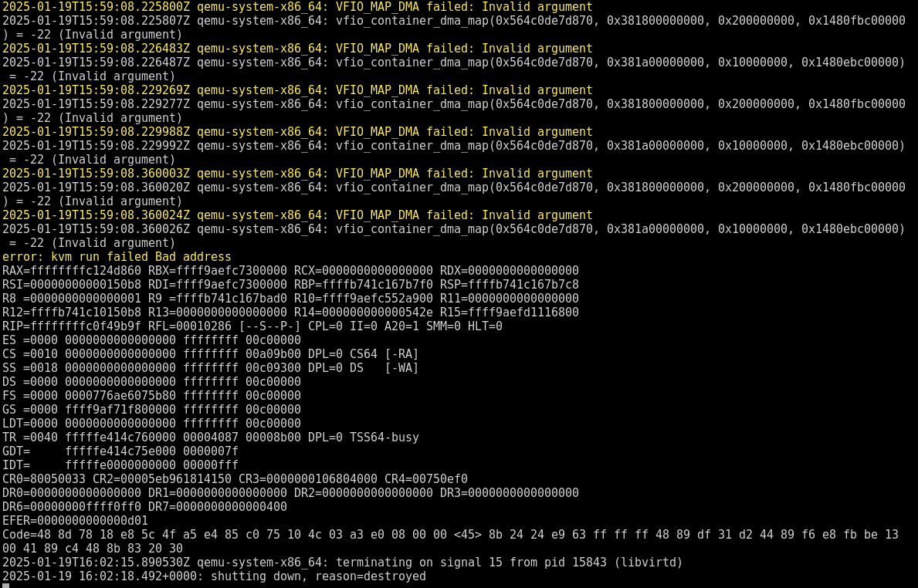This screenshot has width=918, height=588.
Task: Select the RSI=00000000000150b8 value
Action: tap(72, 285)
